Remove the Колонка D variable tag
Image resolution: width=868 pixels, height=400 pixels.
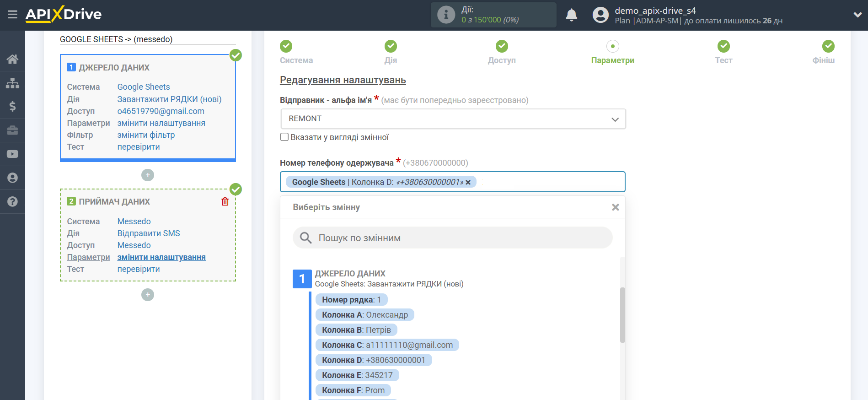[x=468, y=182]
